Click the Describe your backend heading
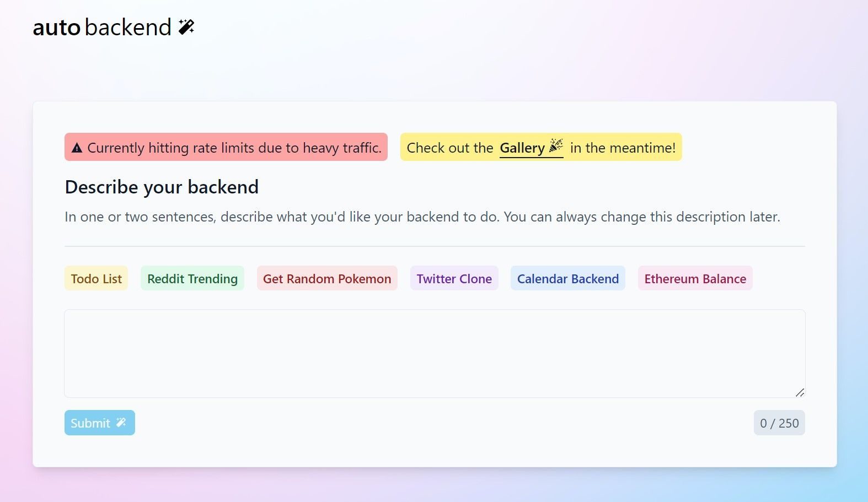868x502 pixels. click(x=162, y=187)
